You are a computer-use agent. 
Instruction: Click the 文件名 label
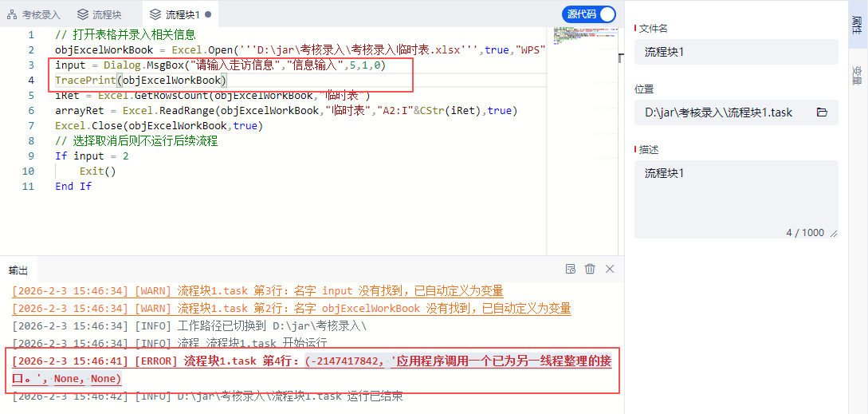click(653, 28)
